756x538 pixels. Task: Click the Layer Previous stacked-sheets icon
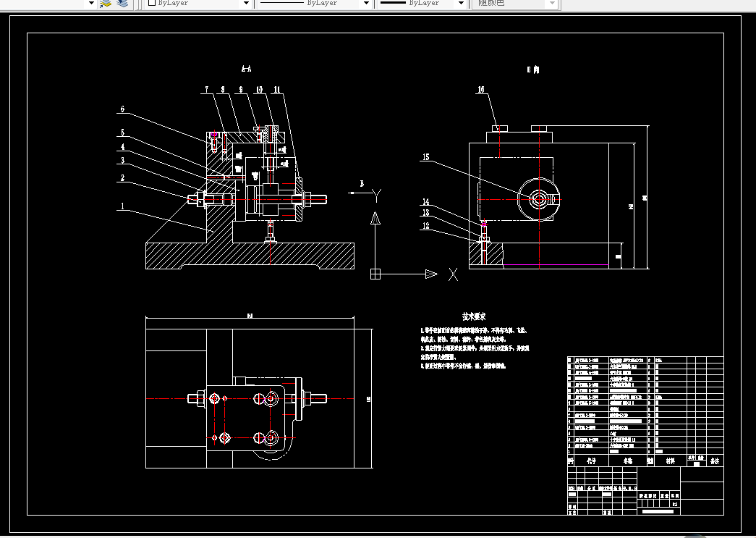pyautogui.click(x=122, y=4)
